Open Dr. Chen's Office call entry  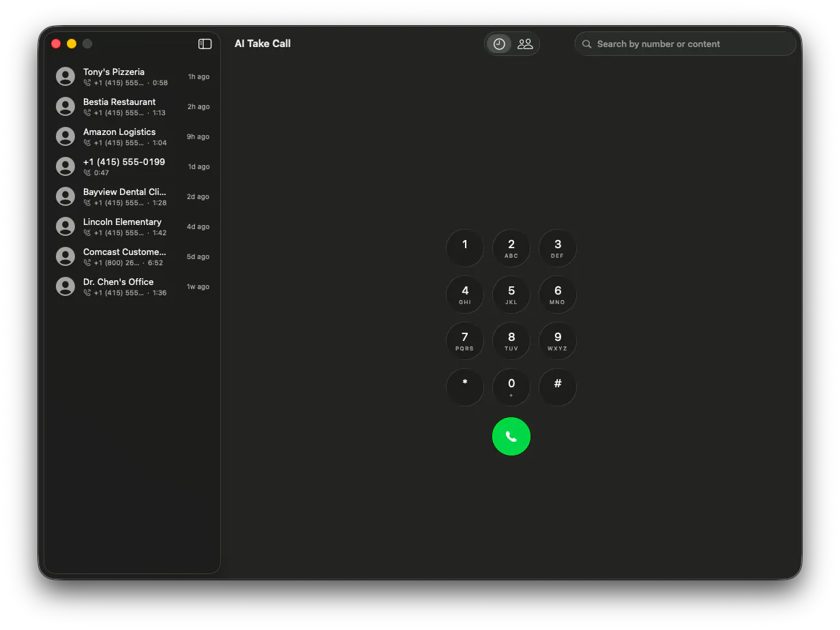132,286
